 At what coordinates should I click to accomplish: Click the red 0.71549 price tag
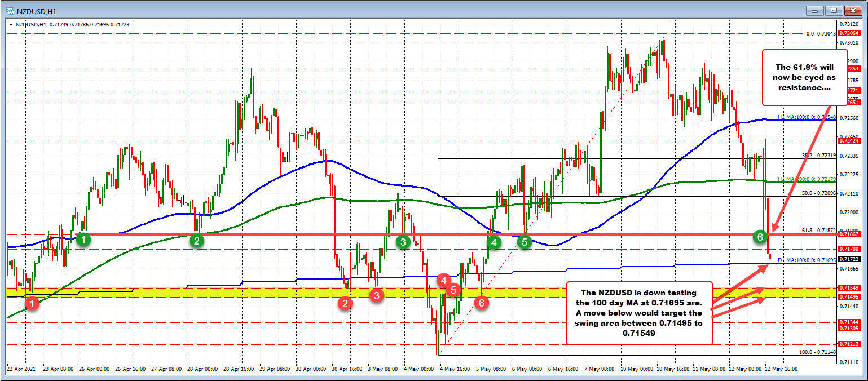pyautogui.click(x=848, y=288)
